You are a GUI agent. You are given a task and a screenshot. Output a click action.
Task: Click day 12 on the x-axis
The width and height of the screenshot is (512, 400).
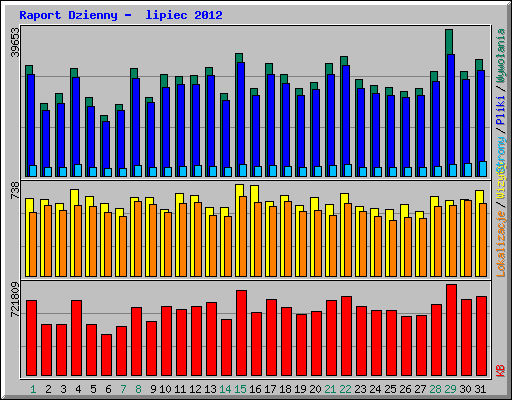[195, 389]
